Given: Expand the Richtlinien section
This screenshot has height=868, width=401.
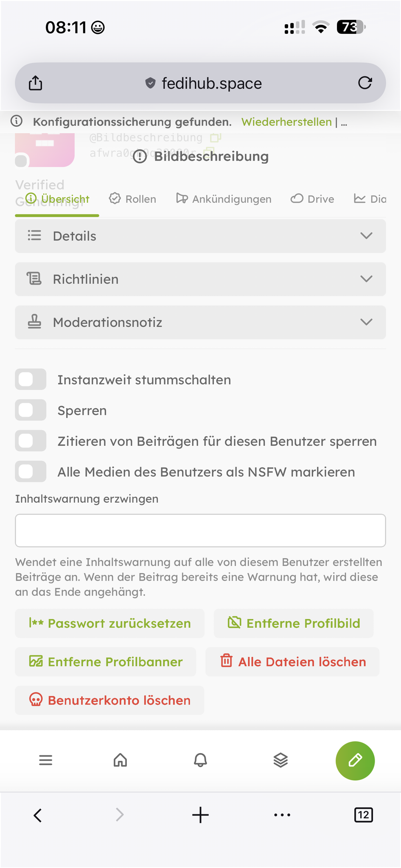Looking at the screenshot, I should pyautogui.click(x=200, y=279).
